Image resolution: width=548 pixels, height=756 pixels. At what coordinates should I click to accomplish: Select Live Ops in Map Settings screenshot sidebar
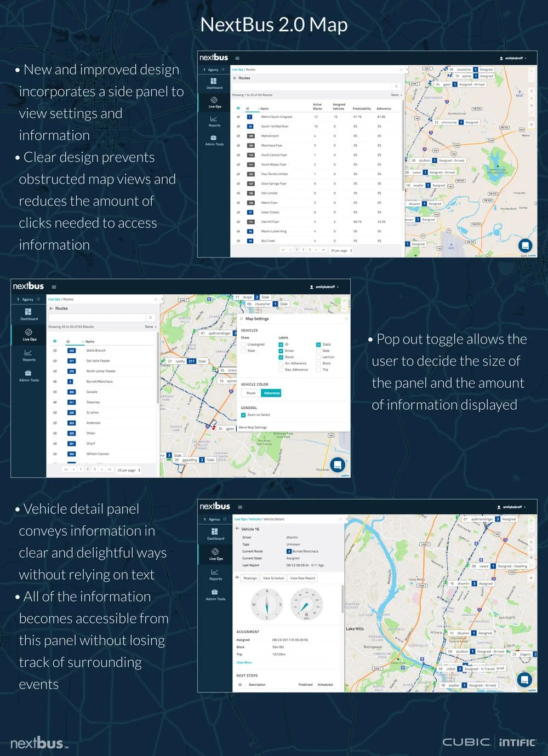tap(29, 335)
